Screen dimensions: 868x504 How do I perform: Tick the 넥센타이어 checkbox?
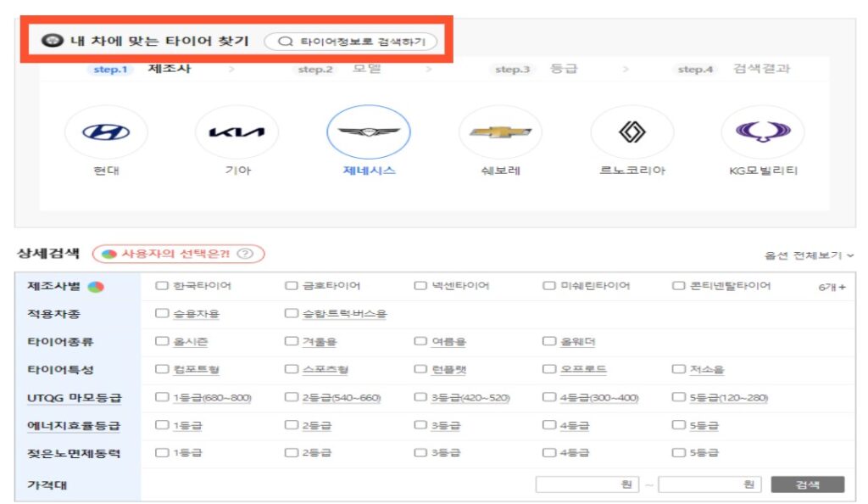click(x=420, y=286)
